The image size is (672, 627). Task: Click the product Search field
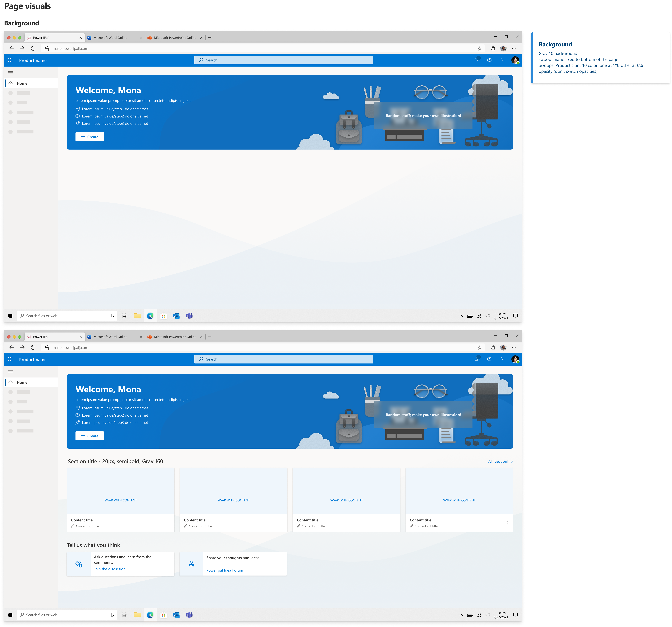tap(284, 60)
